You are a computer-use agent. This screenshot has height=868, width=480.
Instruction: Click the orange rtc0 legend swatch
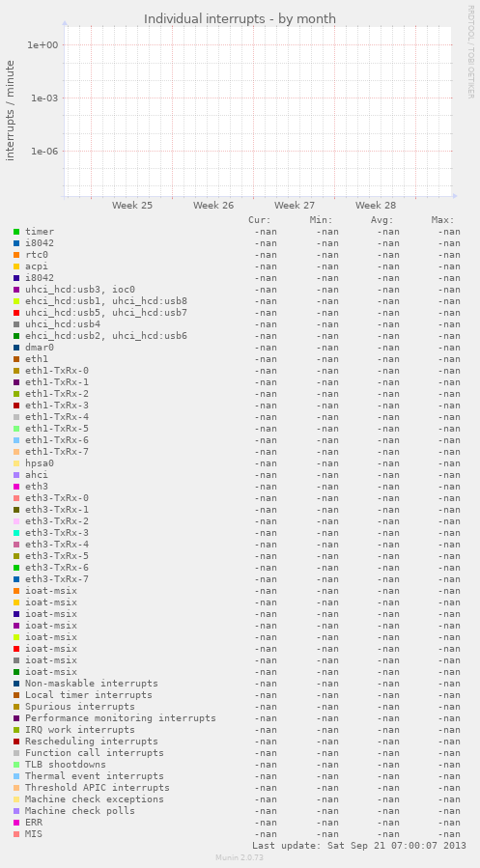16,255
